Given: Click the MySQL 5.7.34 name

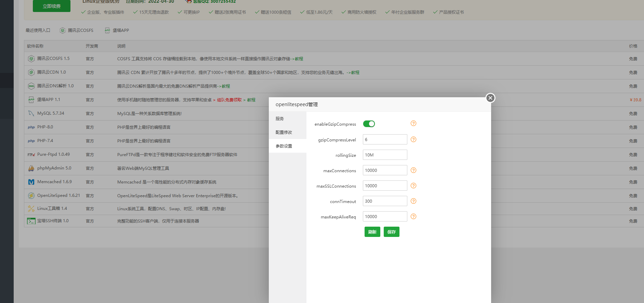Looking at the screenshot, I should click(51, 113).
